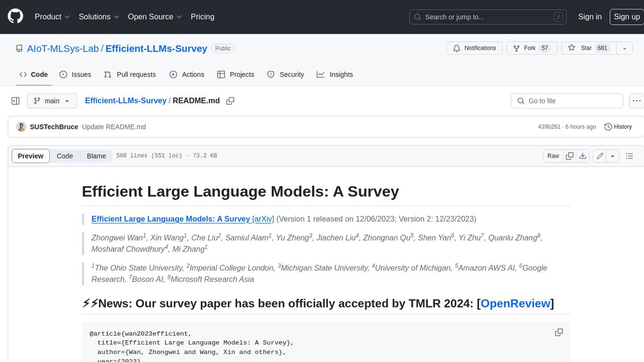Go to Efficient-LLMs-Survey root in breadcrumb
Viewport: 644px width, 362px height.
click(x=125, y=101)
